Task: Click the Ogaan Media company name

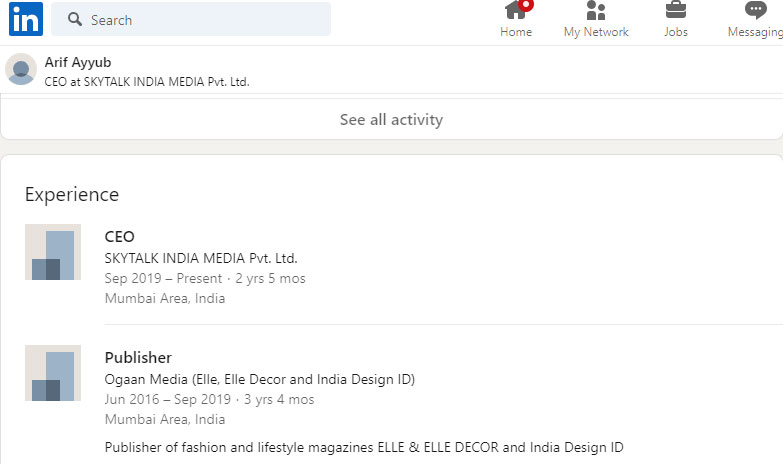Action: pyautogui.click(x=259, y=379)
